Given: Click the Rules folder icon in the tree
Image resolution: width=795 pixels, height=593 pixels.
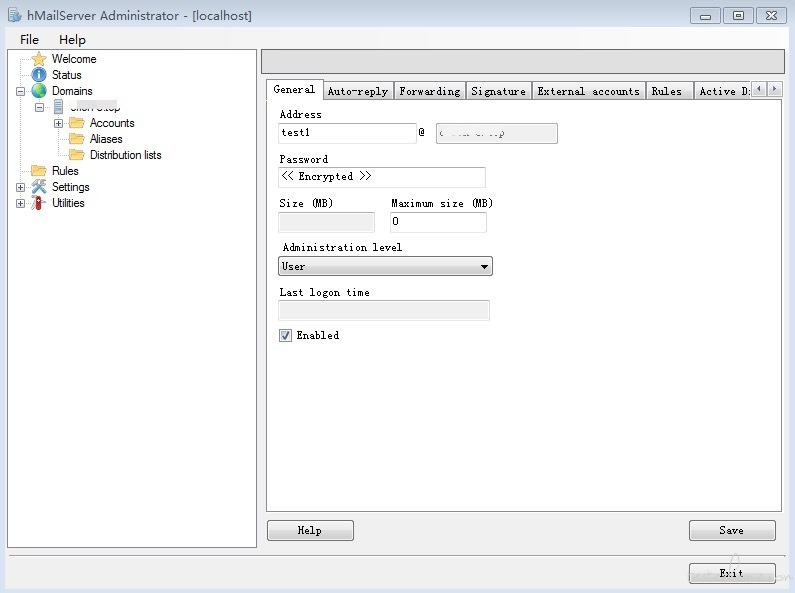Looking at the screenshot, I should coord(39,171).
